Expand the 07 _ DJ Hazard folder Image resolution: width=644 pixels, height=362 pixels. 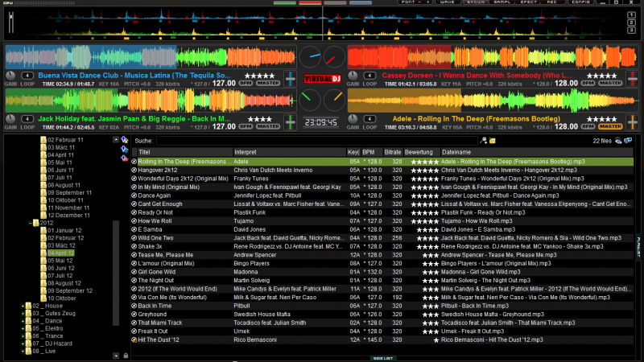pos(23,344)
